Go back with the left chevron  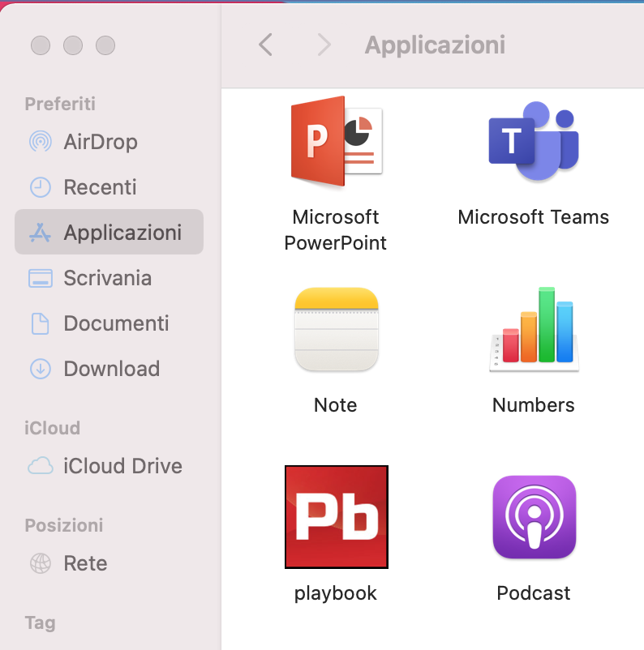pyautogui.click(x=265, y=45)
